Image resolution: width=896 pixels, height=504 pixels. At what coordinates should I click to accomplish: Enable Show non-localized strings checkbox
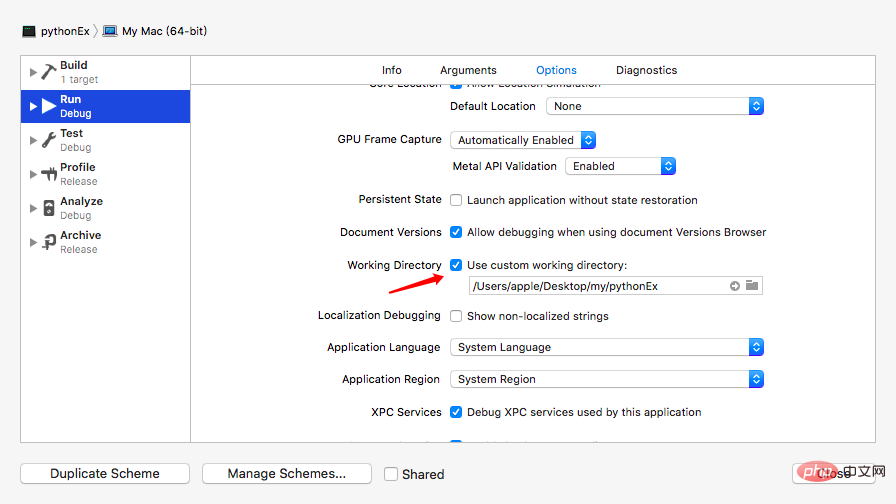coord(456,316)
